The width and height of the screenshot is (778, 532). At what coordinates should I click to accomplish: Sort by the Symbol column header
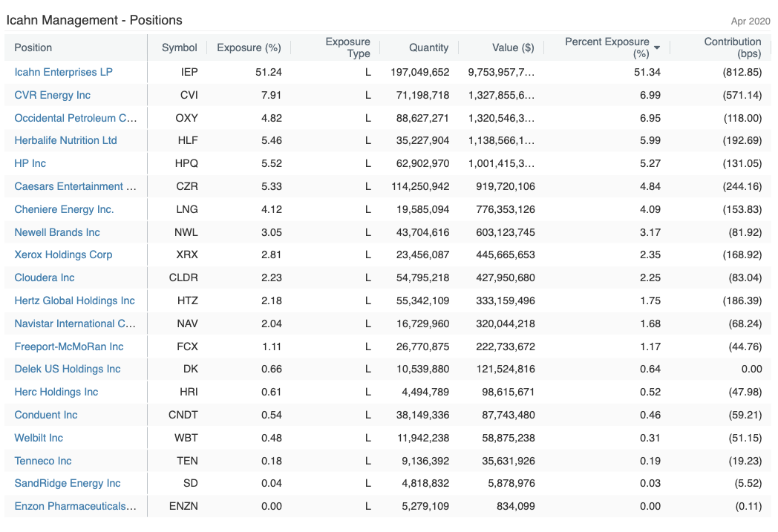(x=179, y=47)
